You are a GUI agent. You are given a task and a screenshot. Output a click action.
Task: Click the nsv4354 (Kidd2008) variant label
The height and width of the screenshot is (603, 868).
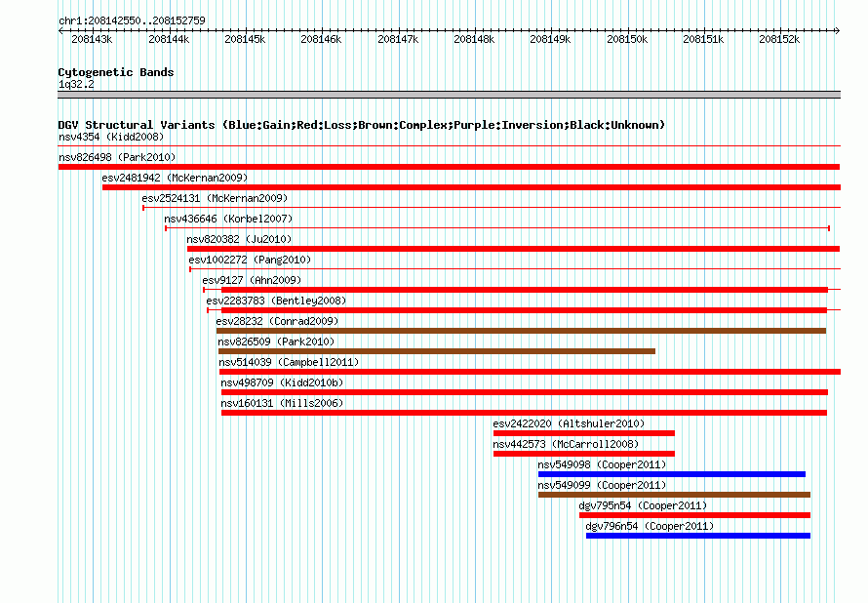point(111,137)
